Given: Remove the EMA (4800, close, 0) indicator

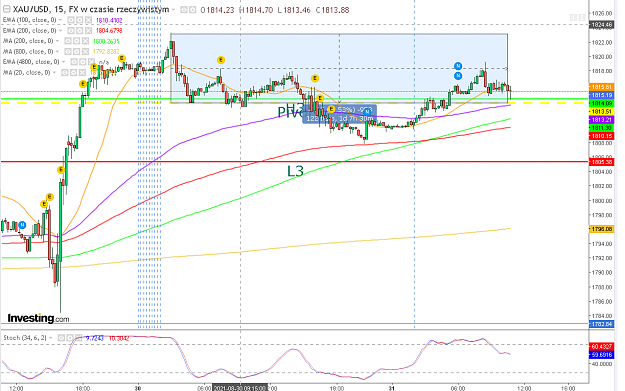Looking at the screenshot, I should click(91, 62).
